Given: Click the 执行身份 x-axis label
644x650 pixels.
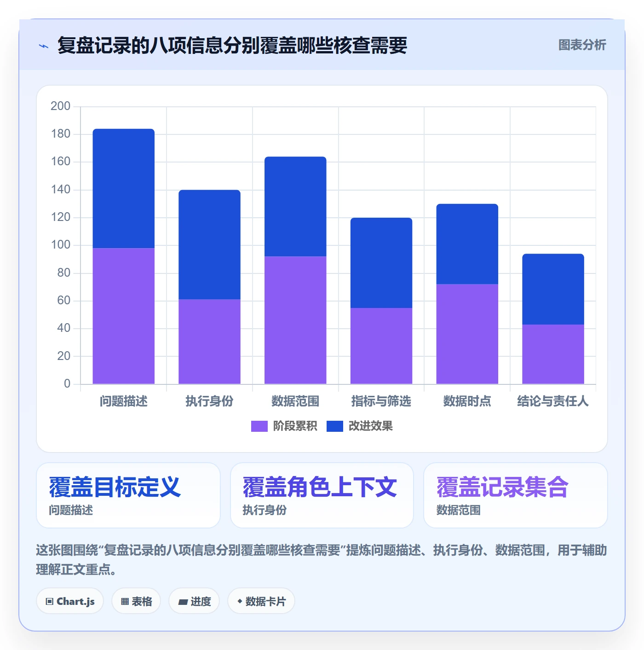Looking at the screenshot, I should (x=209, y=401).
